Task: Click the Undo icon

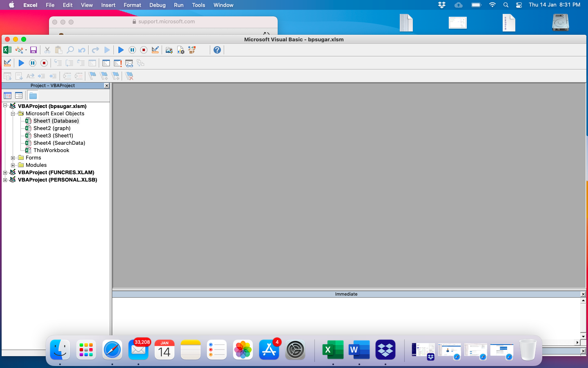Action: (81, 50)
